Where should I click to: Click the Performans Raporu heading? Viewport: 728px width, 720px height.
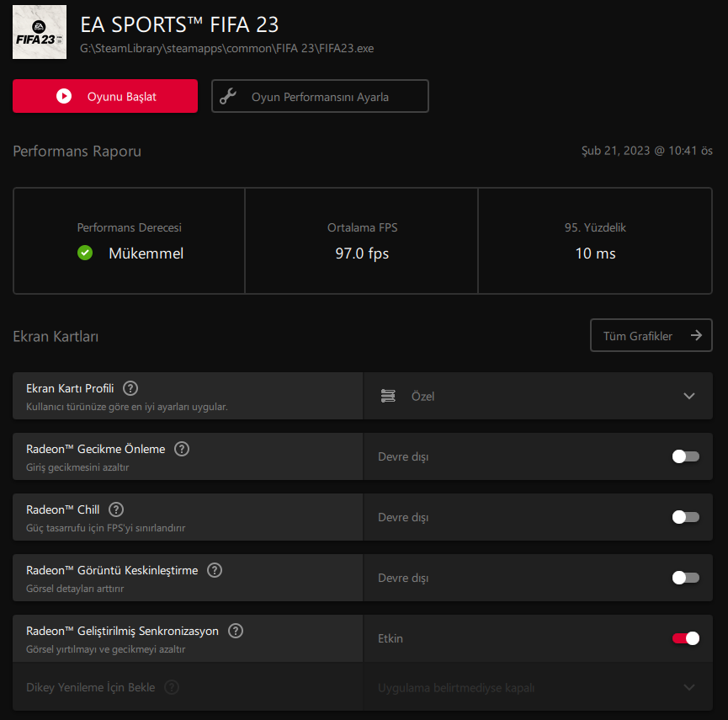click(x=77, y=152)
